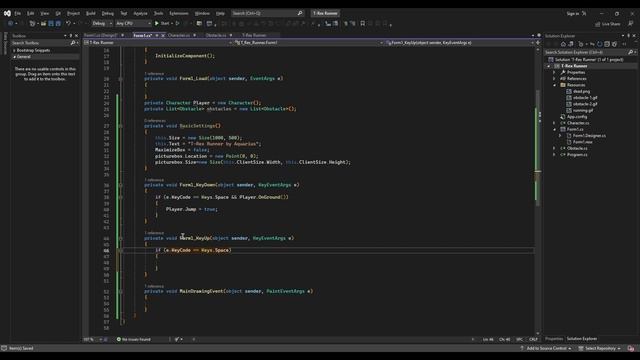The height and width of the screenshot is (360, 640).
Task: Select running.gif in Solution Explorer
Action: pyautogui.click(x=583, y=110)
